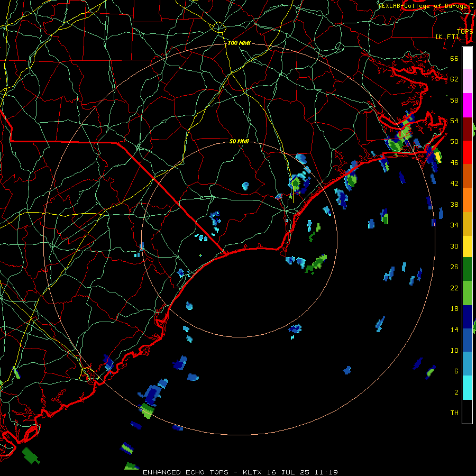This screenshot has width=476, height=476.
Task: Click the cyan legend swatch
Action: click(467, 388)
